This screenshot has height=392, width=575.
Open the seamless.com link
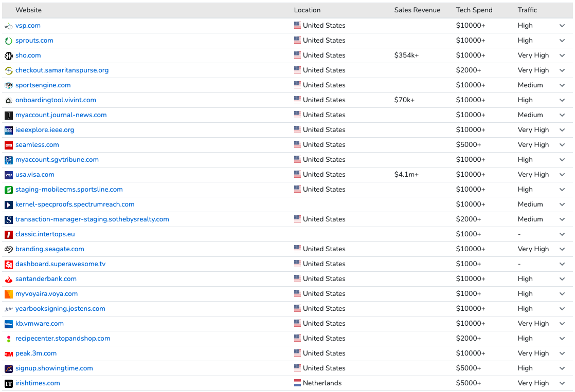[37, 145]
